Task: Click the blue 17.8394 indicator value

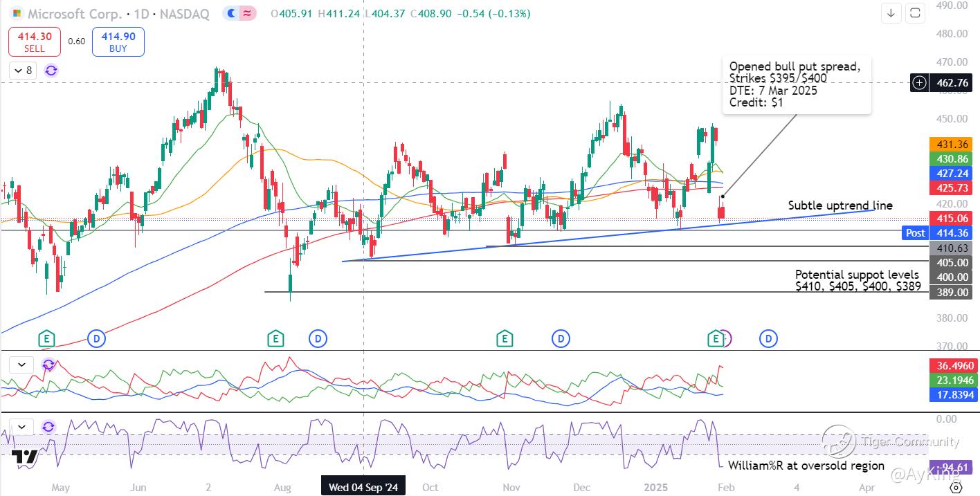Action: pos(954,395)
